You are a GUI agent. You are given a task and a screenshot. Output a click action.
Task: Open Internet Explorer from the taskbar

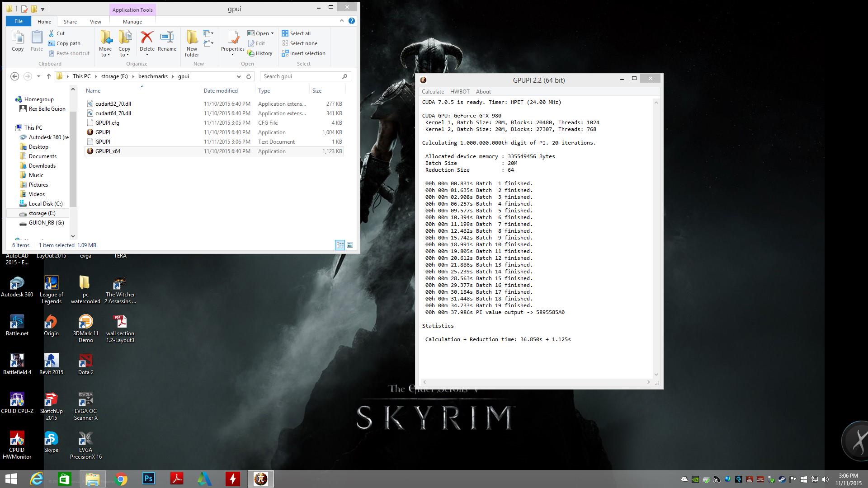[x=37, y=479]
